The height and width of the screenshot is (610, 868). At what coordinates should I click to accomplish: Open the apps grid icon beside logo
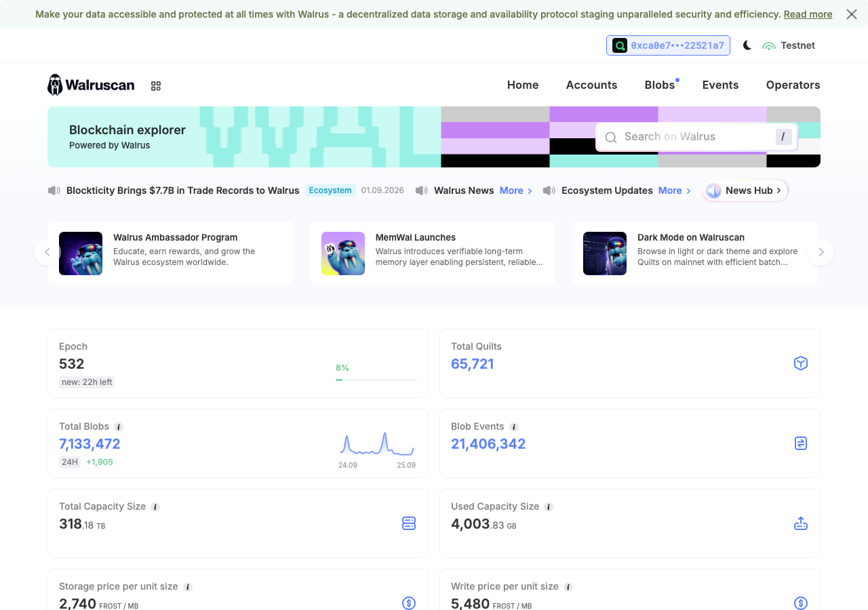tap(156, 86)
